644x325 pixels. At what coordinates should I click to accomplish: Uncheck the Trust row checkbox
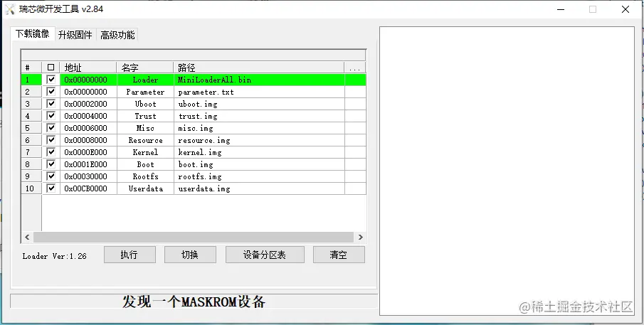(x=51, y=116)
